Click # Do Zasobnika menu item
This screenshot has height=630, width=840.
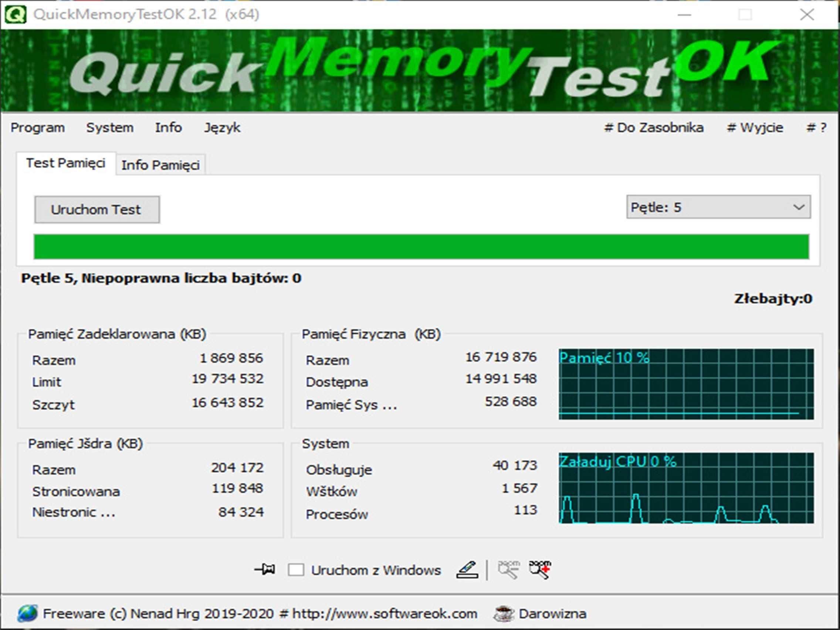coord(654,128)
